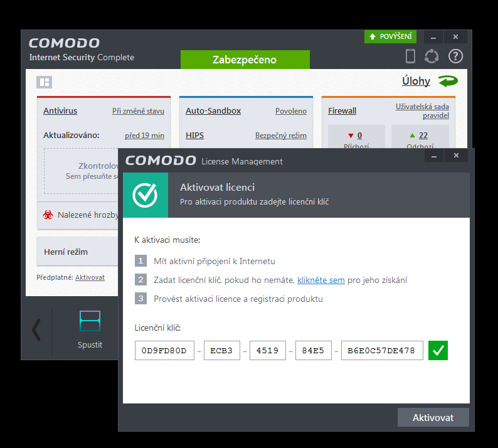This screenshot has height=448, width=498.
Task: Open the Antivirus settings link
Action: click(60, 110)
